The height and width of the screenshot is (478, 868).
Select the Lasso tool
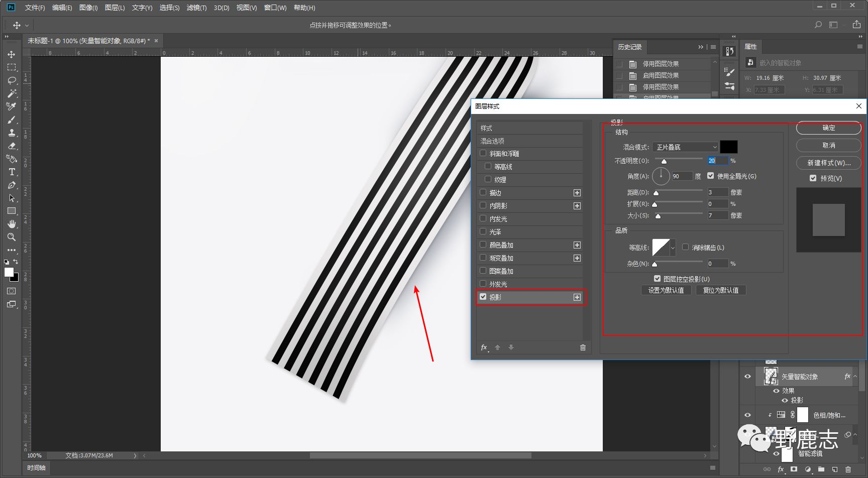pyautogui.click(x=12, y=80)
